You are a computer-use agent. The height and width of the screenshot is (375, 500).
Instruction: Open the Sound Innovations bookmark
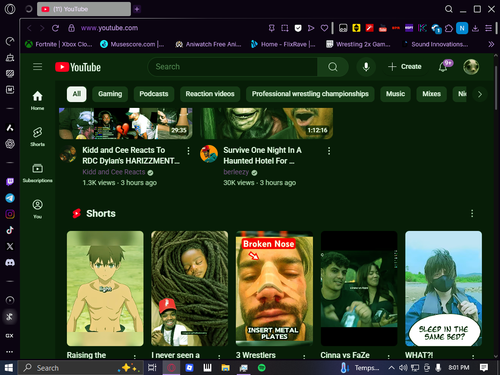pyautogui.click(x=435, y=44)
